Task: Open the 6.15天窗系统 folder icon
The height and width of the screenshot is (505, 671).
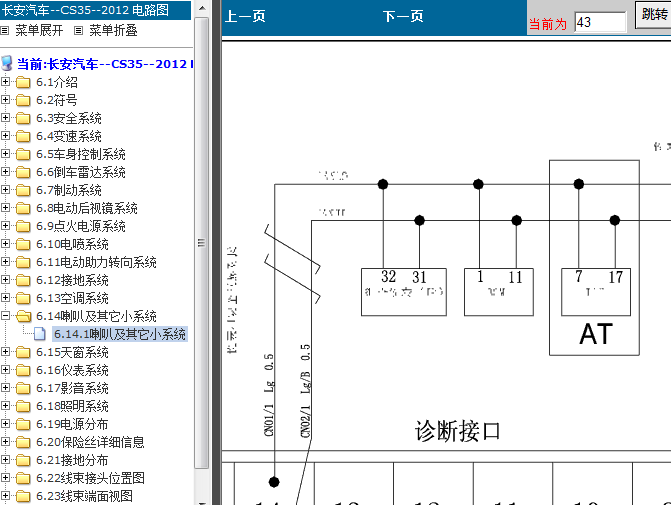Action: point(23,352)
